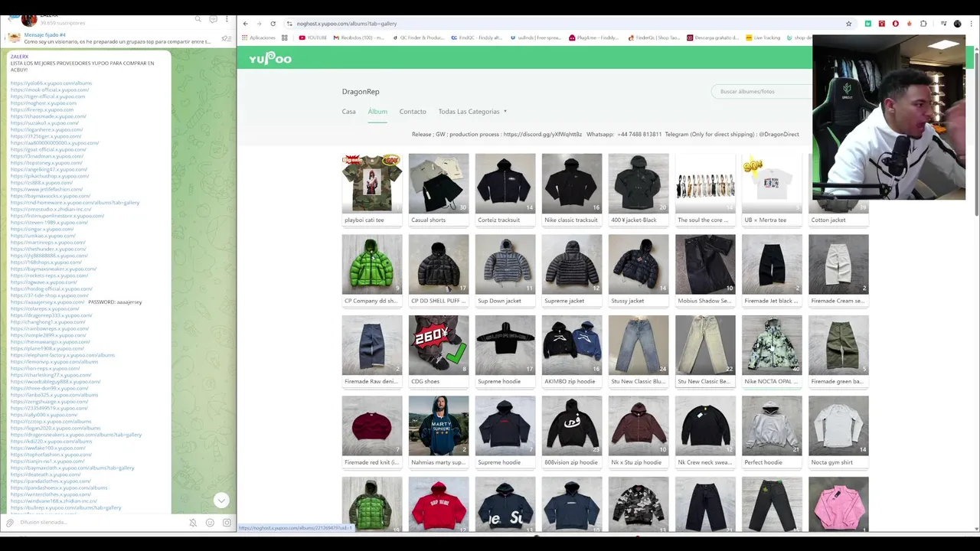Focus the Buscar albumes/fotos search field
Image resolution: width=980 pixels, height=551 pixels.
point(762,91)
